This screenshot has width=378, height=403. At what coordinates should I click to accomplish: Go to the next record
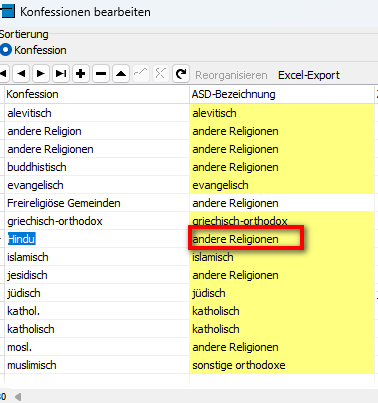41,74
